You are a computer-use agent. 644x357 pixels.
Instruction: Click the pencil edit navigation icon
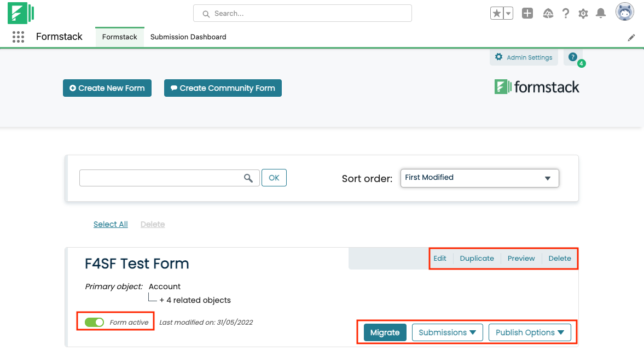631,37
